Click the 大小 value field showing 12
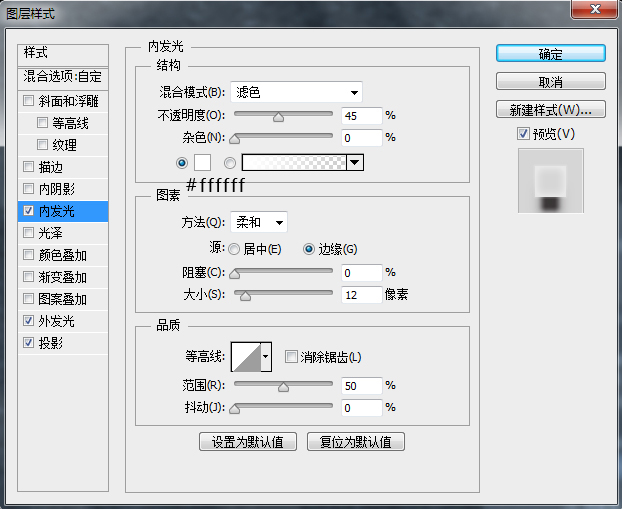 click(362, 295)
